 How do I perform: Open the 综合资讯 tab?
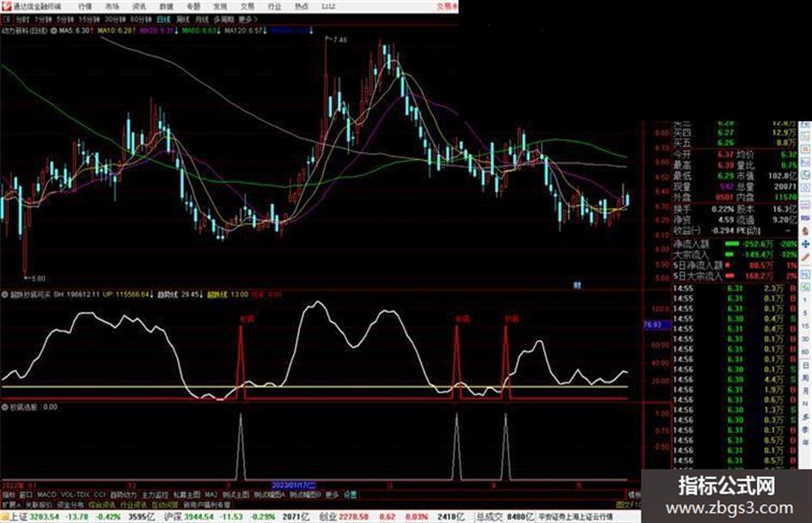[102, 504]
